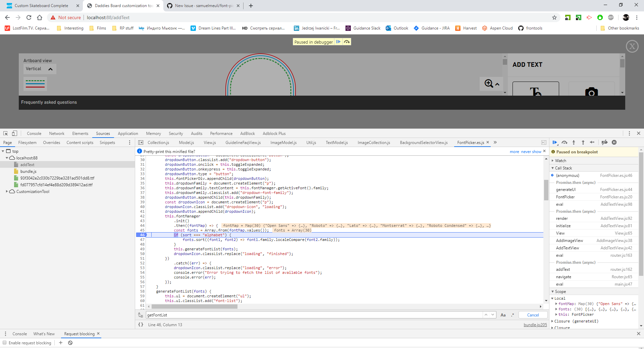The width and height of the screenshot is (644, 349).
Task: Switch to the Network panel tab
Action: click(57, 133)
